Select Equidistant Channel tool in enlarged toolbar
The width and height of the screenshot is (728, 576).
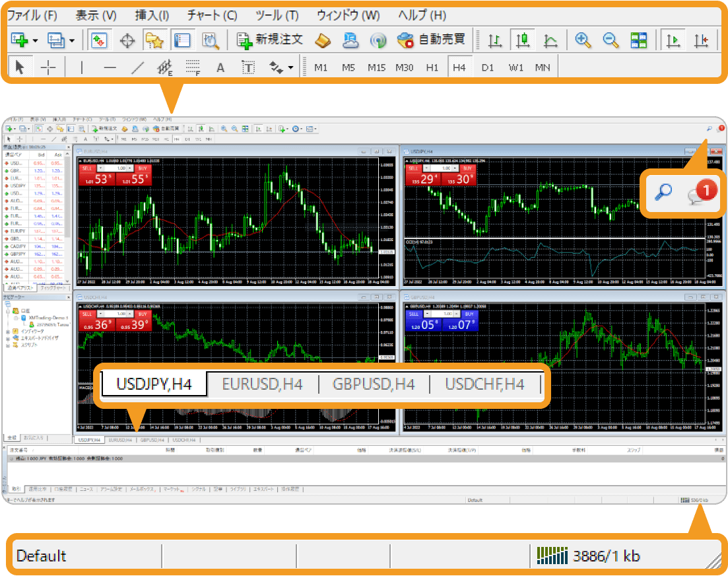coord(164,68)
